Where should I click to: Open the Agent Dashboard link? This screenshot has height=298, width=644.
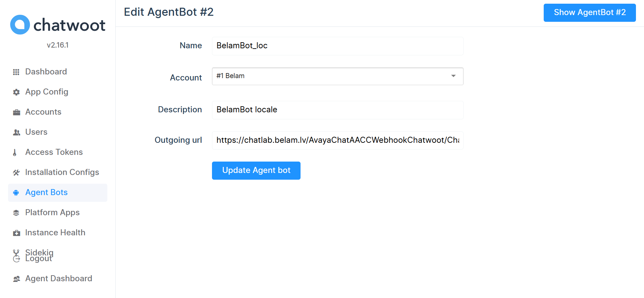point(58,279)
